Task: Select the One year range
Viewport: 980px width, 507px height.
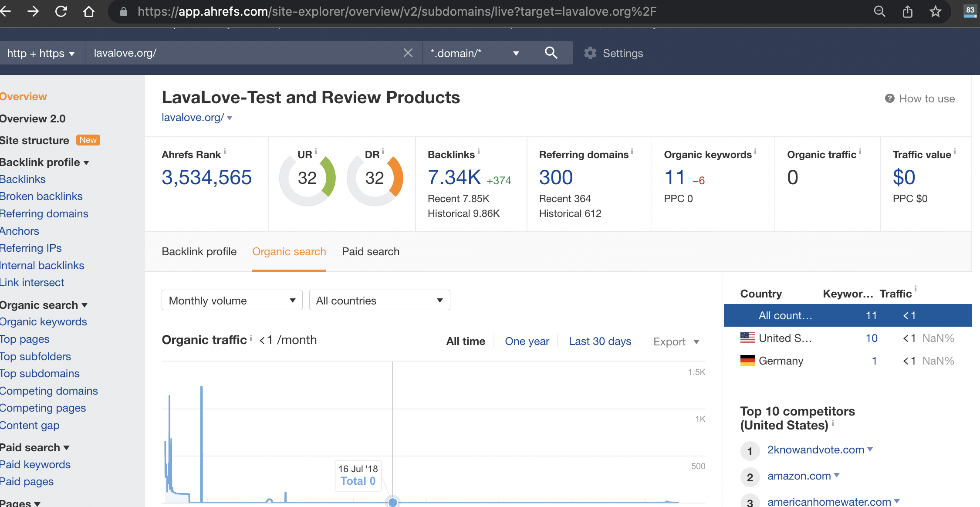Action: (x=527, y=341)
